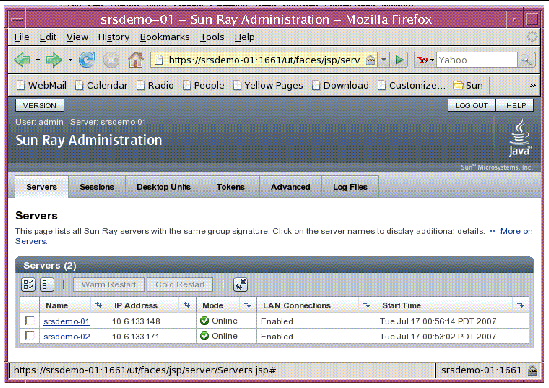The width and height of the screenshot is (549, 388).
Task: Open the Download bookmark
Action: click(x=340, y=85)
